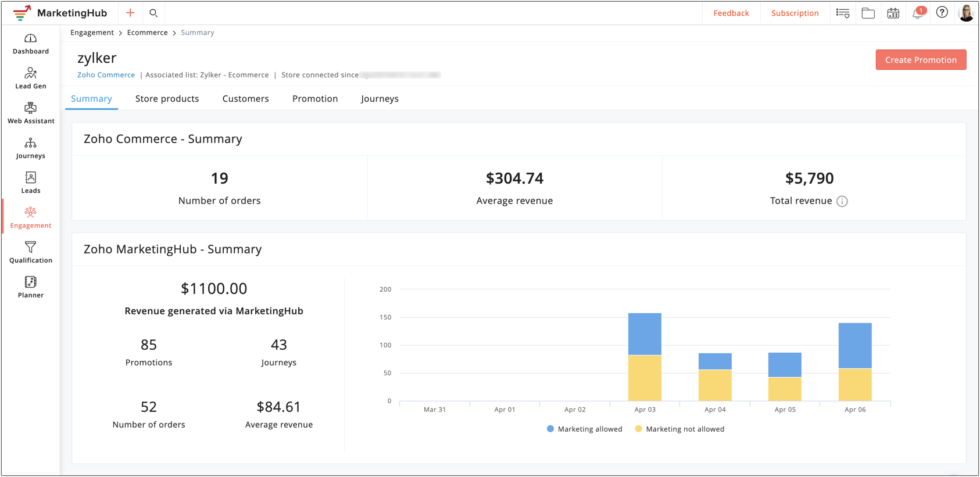Click the blue Apr 06 bar segment
Image resolution: width=980 pixels, height=477 pixels.
(x=855, y=346)
